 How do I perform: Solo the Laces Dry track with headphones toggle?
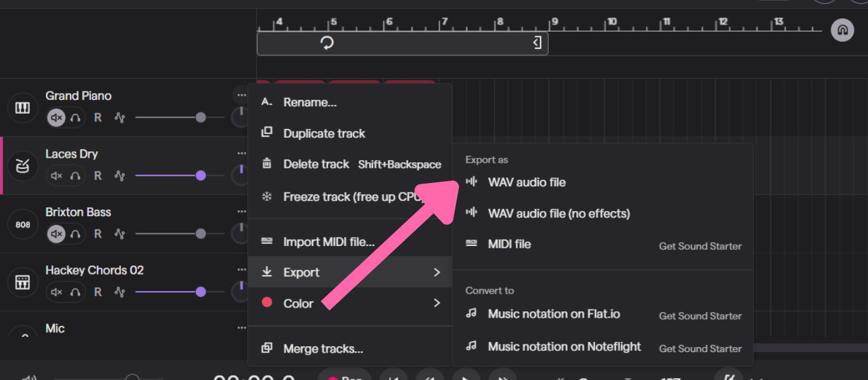click(x=74, y=175)
